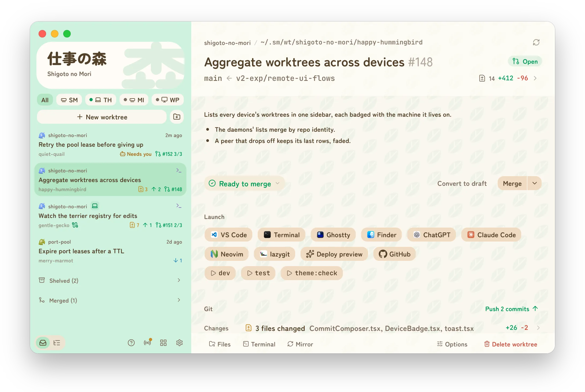This screenshot has width=585, height=392.
Task: Open terminal icon on happy-hummingbird row
Action: point(179,170)
